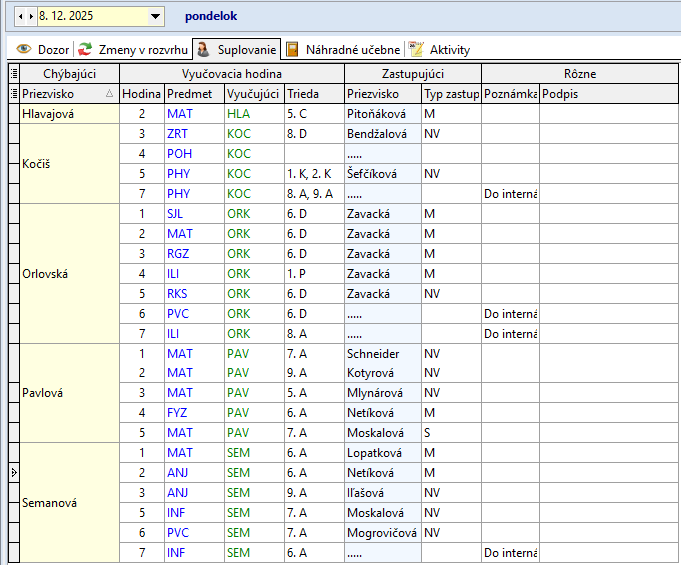Open the Aktivity tab
This screenshot has height=565, width=681.
[449, 49]
